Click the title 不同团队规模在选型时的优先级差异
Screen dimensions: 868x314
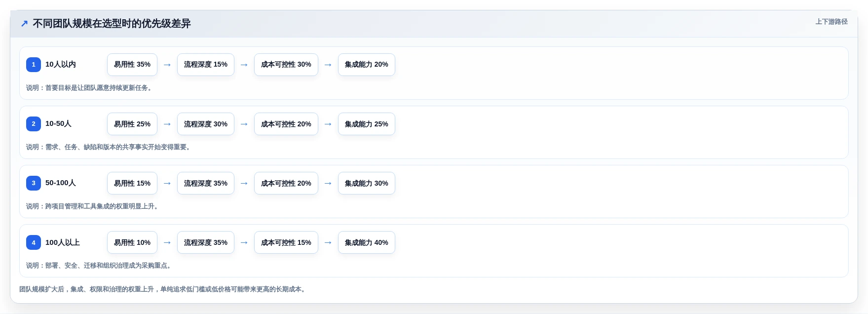tap(112, 24)
